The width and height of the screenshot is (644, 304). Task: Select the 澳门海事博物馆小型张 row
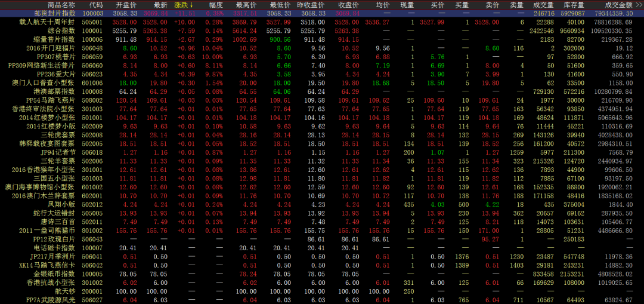[322, 187]
